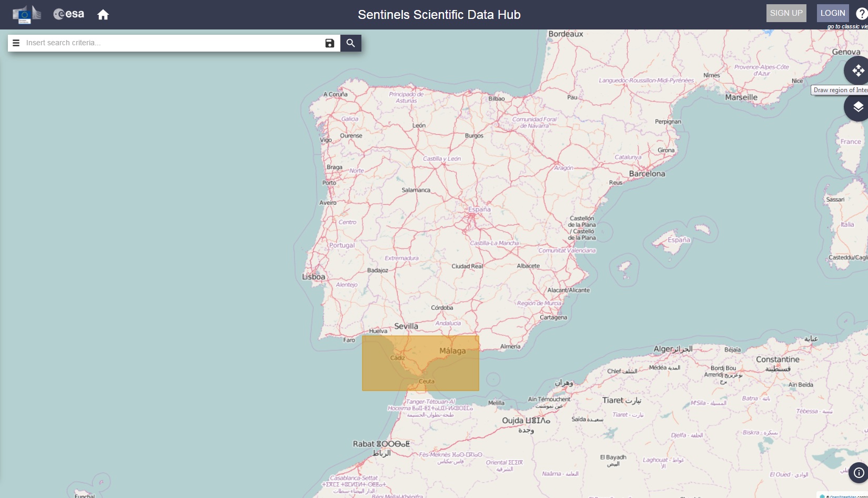Open the map layers switcher

857,107
